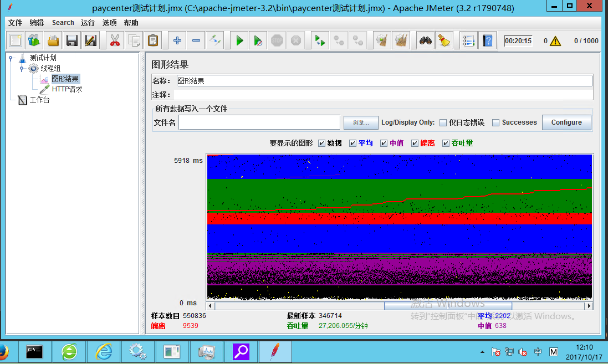608x364 pixels.
Task: Click the graph horizontal scrollbar thumb
Action: (448, 305)
